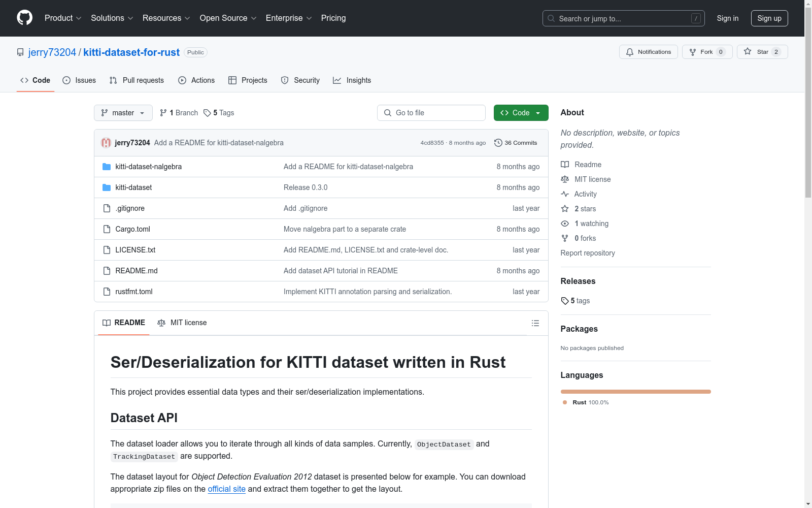Click the LICENSE.txt file icon
Viewport: 812px width, 508px height.
pyautogui.click(x=107, y=250)
